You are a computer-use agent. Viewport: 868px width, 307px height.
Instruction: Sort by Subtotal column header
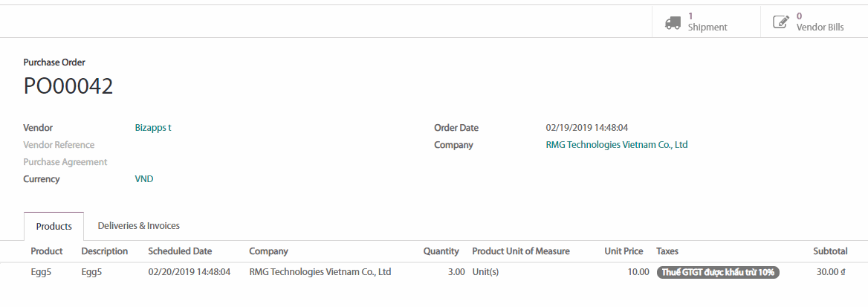pos(829,251)
